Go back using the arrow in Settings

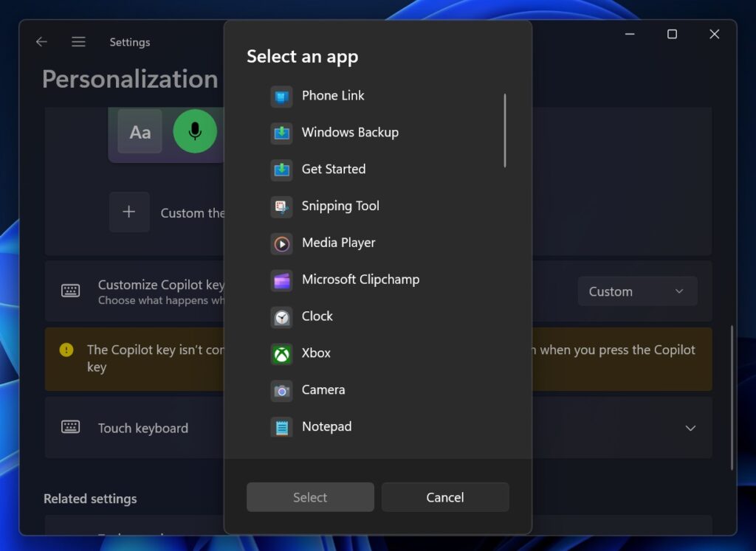[41, 42]
